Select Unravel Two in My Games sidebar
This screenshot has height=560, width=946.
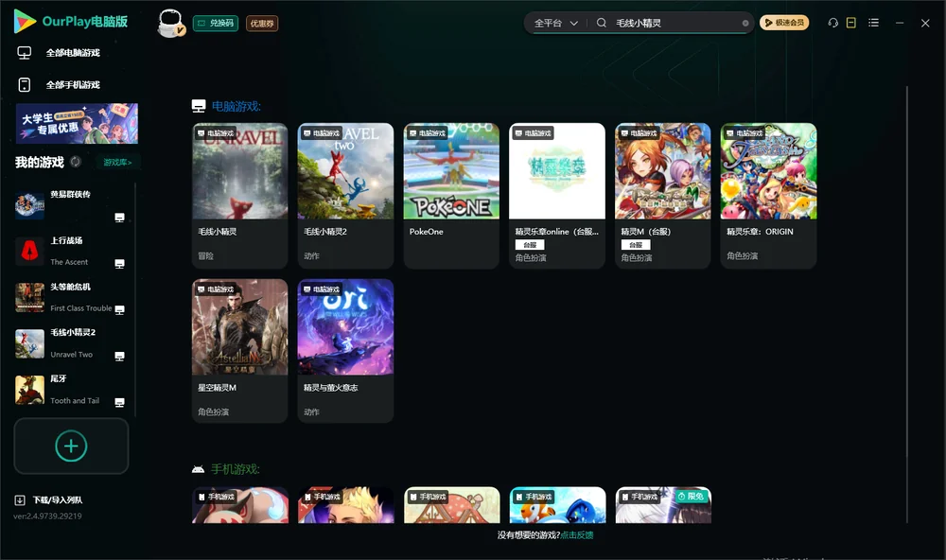point(71,343)
